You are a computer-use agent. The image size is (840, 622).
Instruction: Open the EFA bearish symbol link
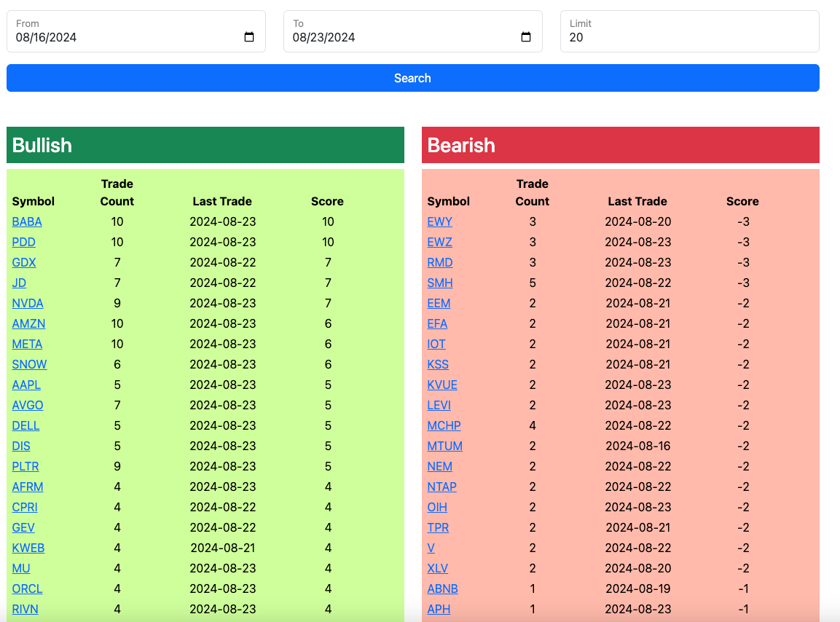coord(437,323)
